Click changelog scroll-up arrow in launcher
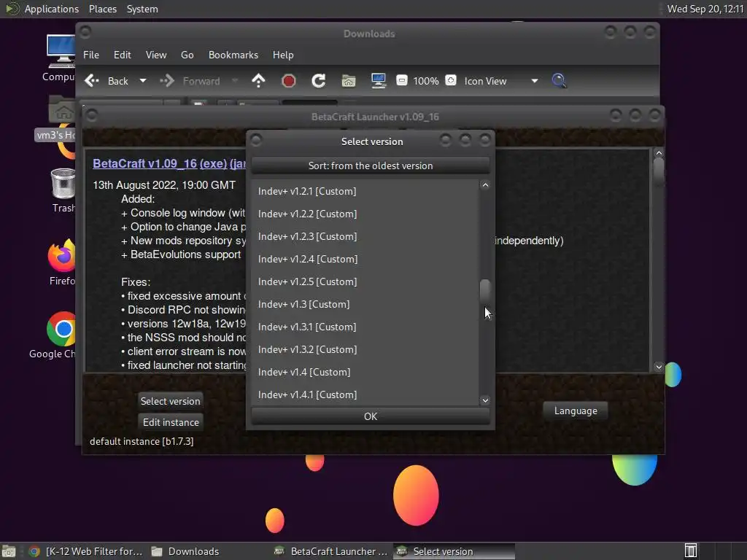The image size is (747, 560). pyautogui.click(x=659, y=153)
